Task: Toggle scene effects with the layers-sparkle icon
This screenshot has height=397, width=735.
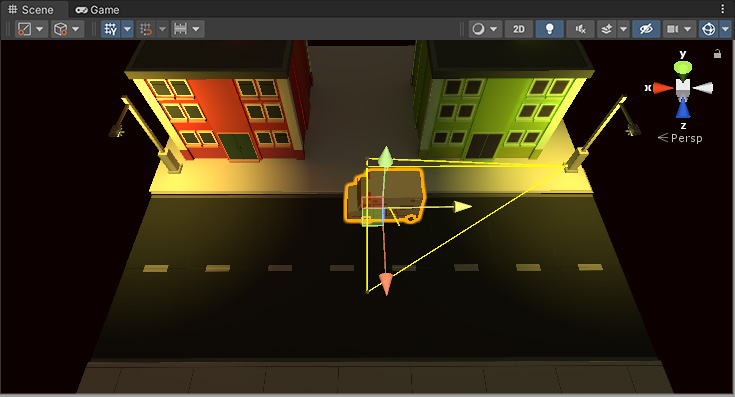Action: pos(607,29)
